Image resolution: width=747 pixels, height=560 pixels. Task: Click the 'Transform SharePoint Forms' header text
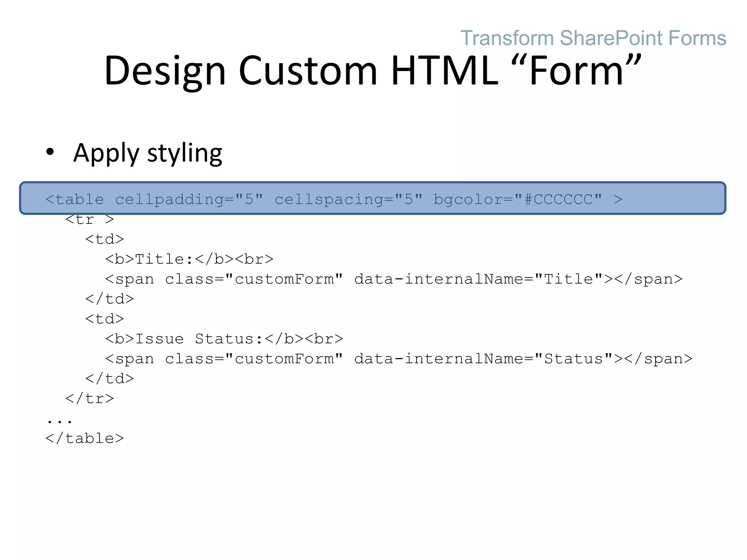point(593,38)
